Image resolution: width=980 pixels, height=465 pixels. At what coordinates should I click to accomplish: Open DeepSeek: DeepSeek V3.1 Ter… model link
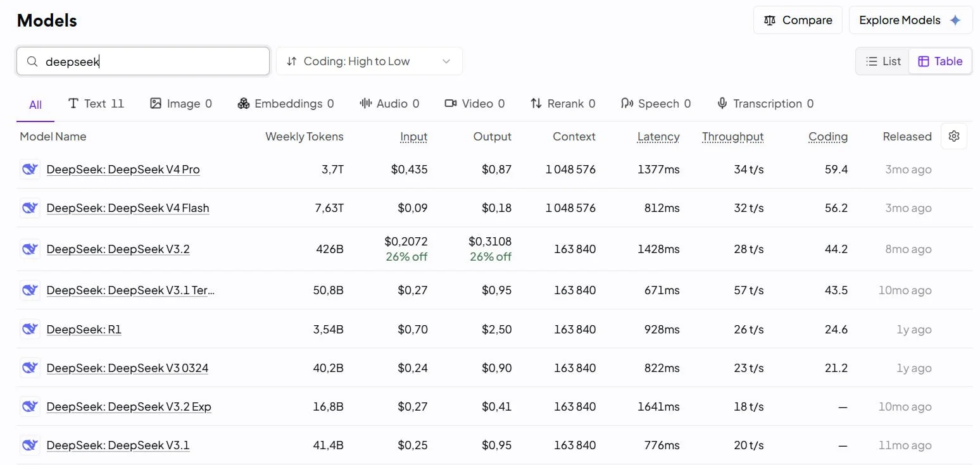click(x=131, y=290)
